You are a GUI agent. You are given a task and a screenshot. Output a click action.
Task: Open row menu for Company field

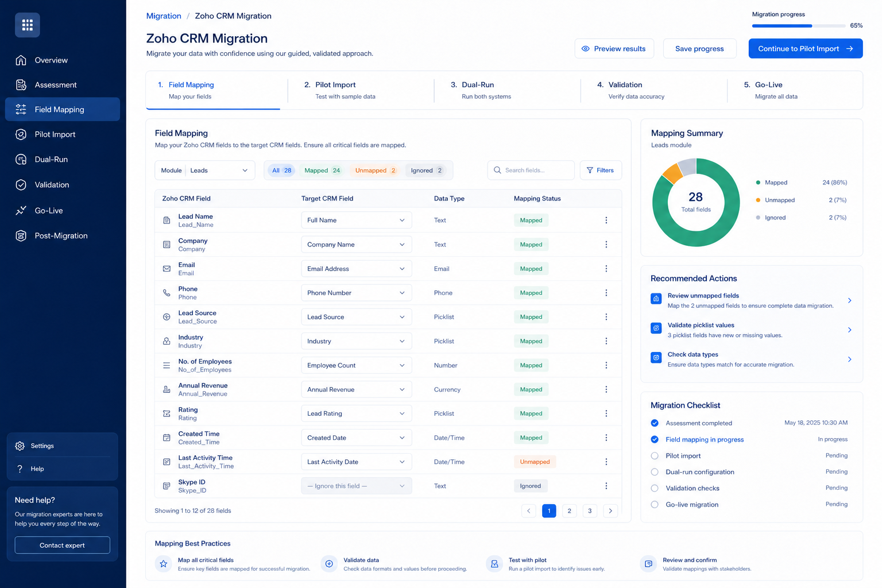click(x=606, y=245)
